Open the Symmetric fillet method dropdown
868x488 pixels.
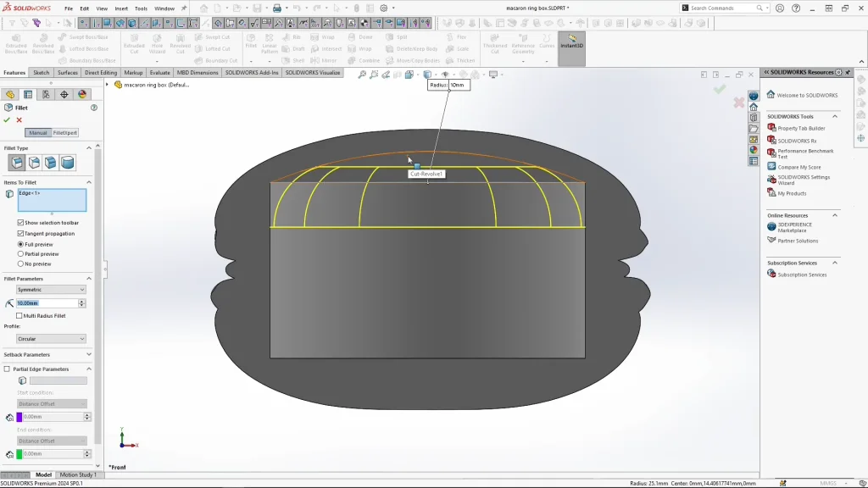[x=51, y=290]
